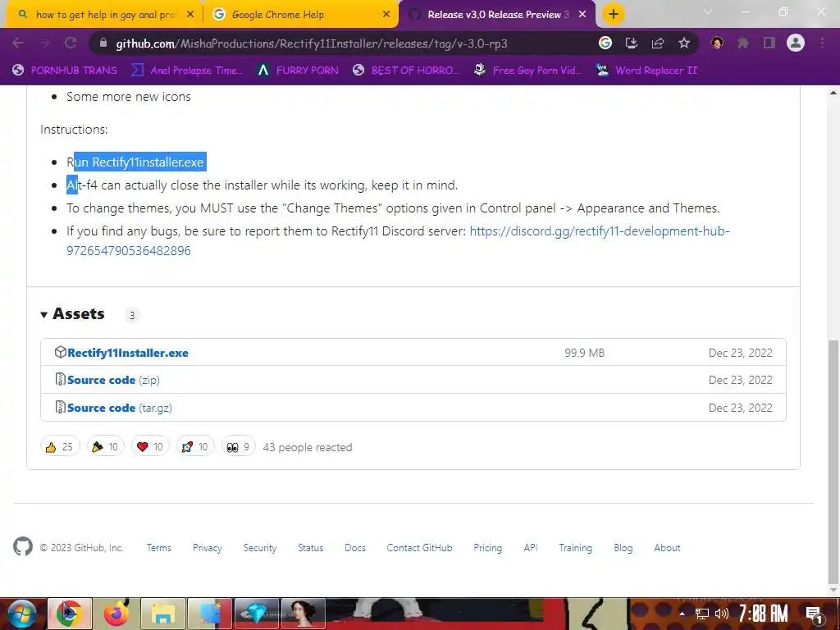Image resolution: width=840 pixels, height=630 pixels.
Task: Open the Privacy footer link
Action: [x=208, y=548]
